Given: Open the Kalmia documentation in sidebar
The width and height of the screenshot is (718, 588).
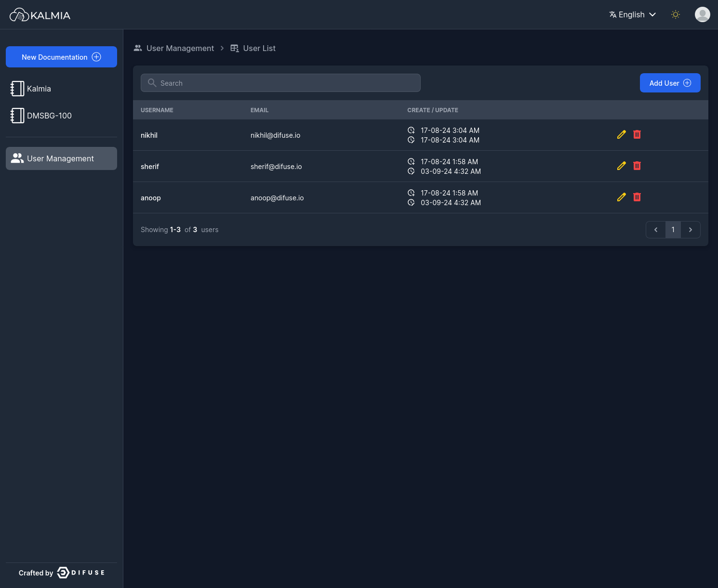Looking at the screenshot, I should tap(61, 89).
